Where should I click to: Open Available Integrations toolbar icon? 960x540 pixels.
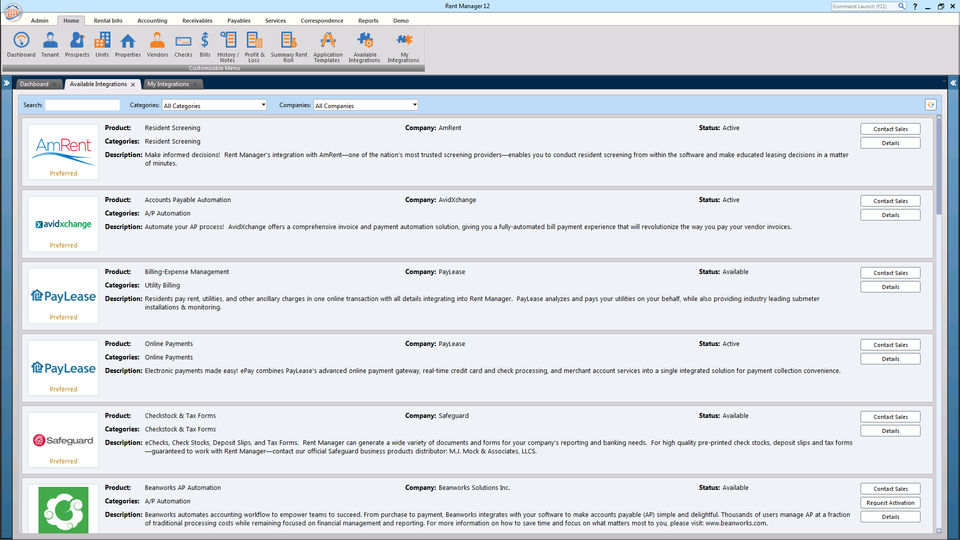pos(365,47)
